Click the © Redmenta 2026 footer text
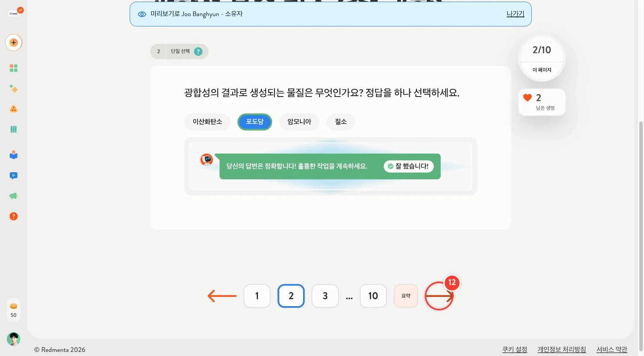Screen dimensions: 644x356 point(60,350)
